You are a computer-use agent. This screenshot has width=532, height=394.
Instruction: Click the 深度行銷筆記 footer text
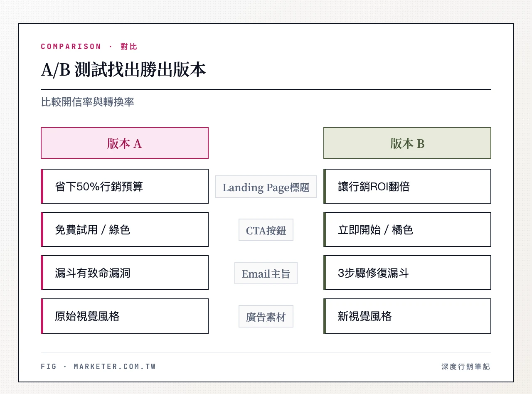click(466, 367)
